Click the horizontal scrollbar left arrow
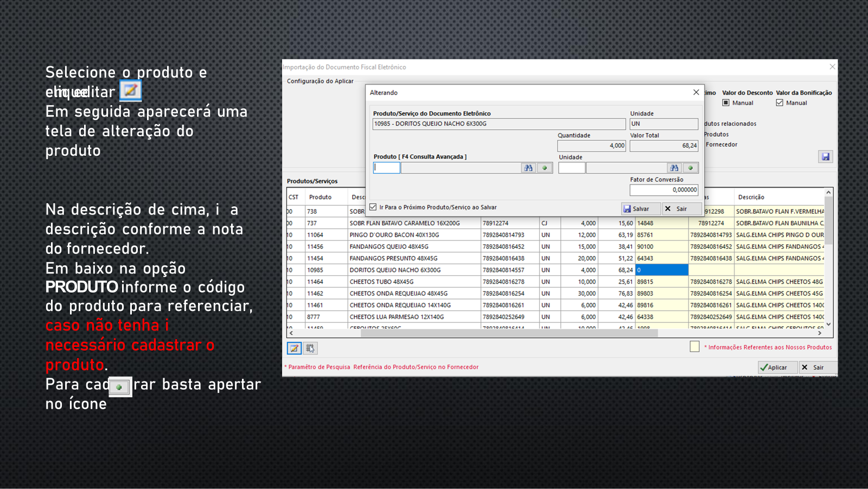The image size is (868, 489). 291,333
